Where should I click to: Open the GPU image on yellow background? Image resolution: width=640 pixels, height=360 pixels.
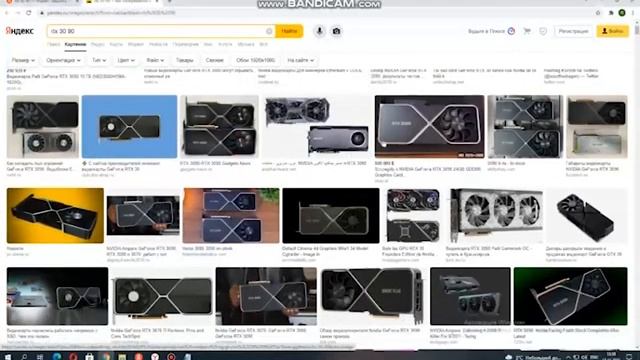coord(55,216)
